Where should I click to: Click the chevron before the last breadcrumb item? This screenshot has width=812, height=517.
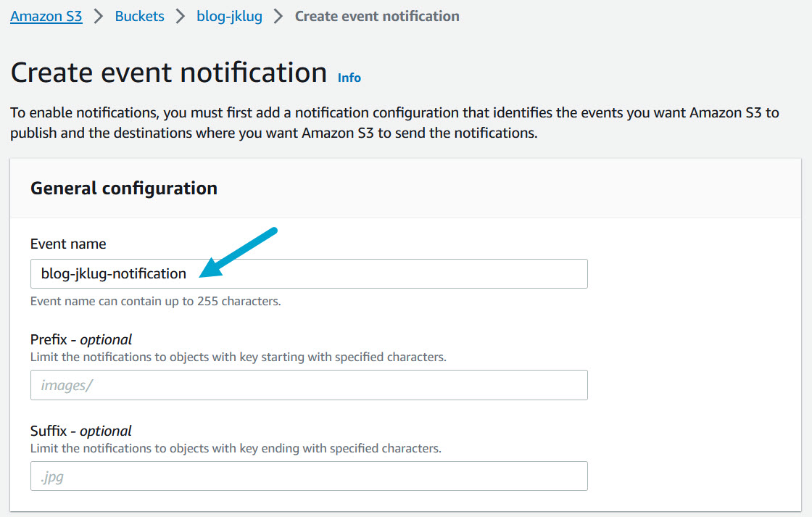coord(278,16)
